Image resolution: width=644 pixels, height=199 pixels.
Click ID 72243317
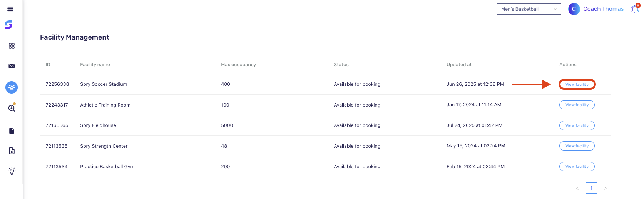(57, 105)
